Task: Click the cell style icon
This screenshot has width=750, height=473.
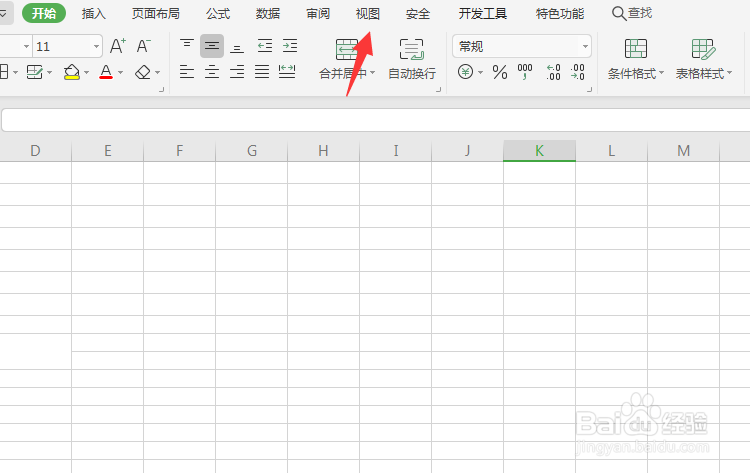Action: (34, 72)
